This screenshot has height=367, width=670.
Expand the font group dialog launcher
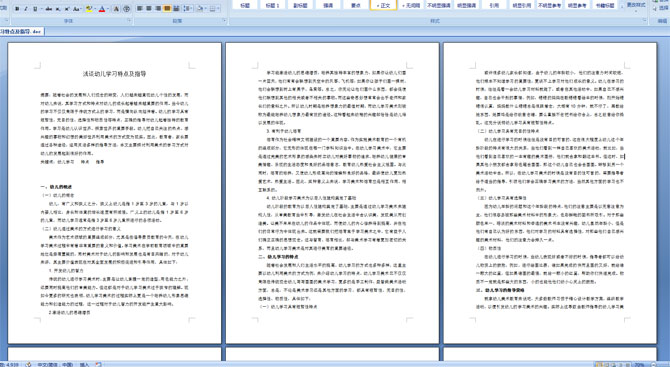(129, 20)
